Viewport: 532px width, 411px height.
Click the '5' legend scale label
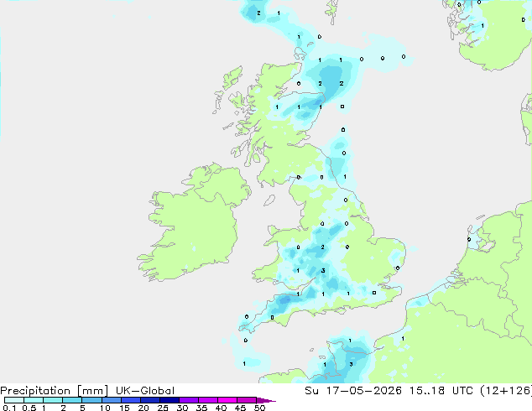pos(82,408)
